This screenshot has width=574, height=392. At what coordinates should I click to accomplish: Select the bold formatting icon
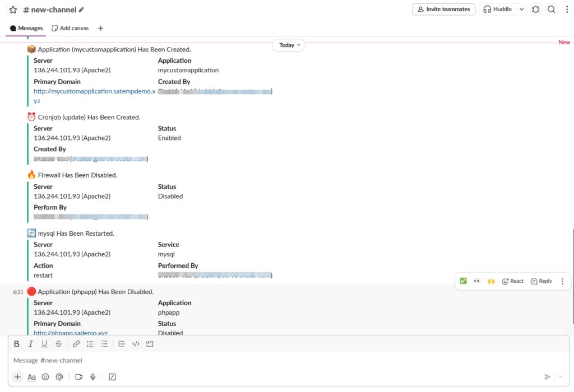coord(17,343)
